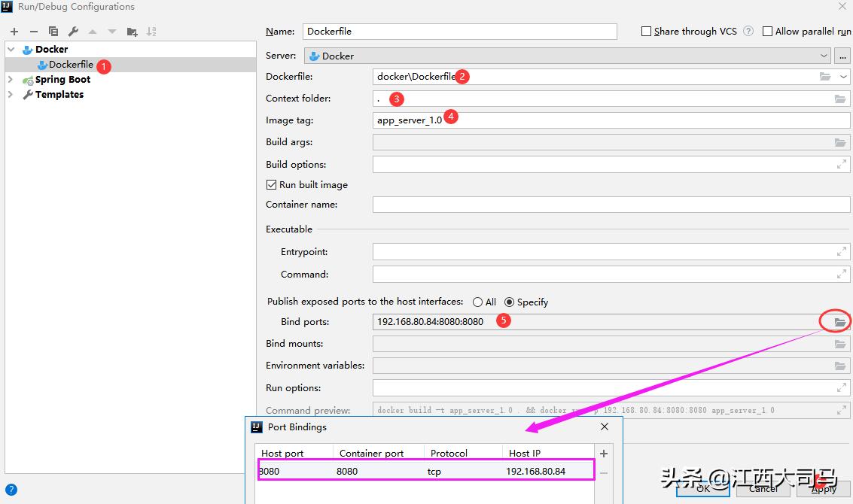Click into the Container name field
The width and height of the screenshot is (853, 504).
(611, 205)
